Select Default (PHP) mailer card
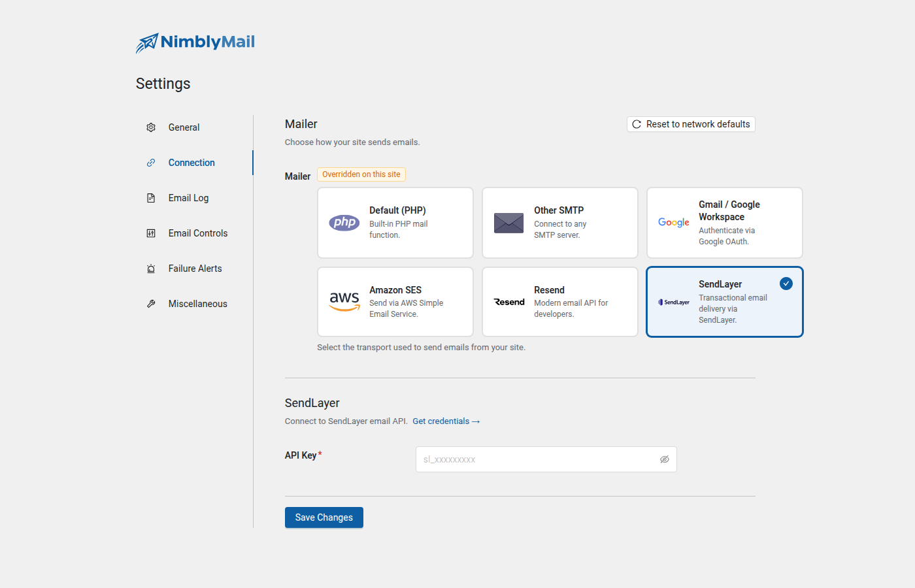The width and height of the screenshot is (915, 588). (395, 223)
